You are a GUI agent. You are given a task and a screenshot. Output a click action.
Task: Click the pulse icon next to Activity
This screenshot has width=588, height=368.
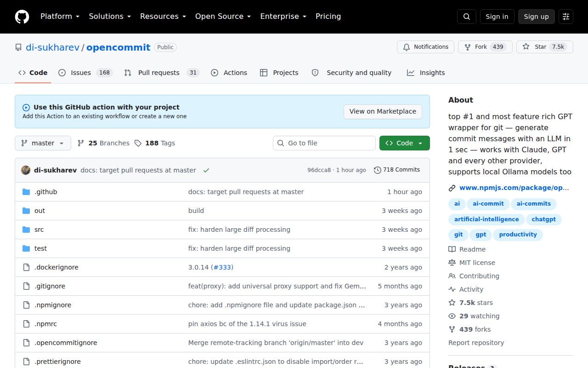coord(452,289)
